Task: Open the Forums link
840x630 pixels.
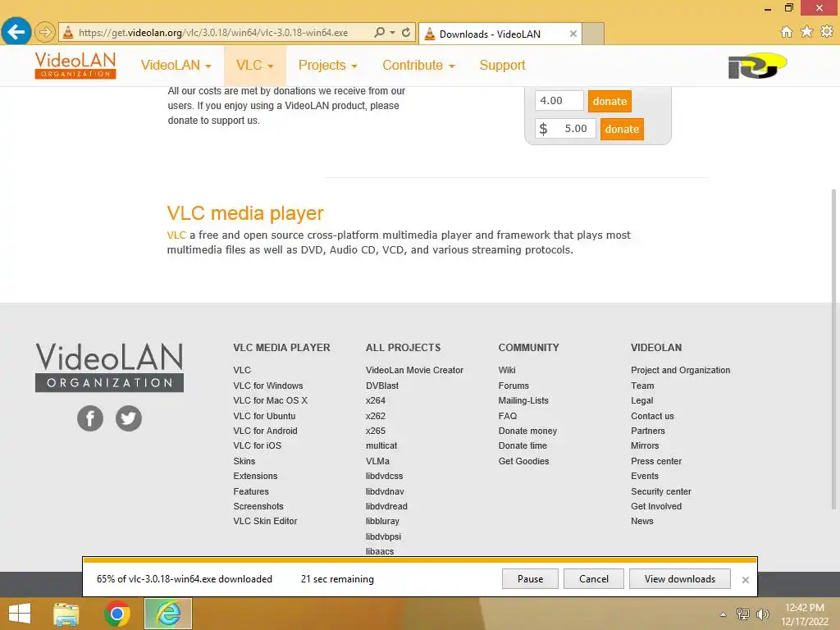Action: coord(514,386)
